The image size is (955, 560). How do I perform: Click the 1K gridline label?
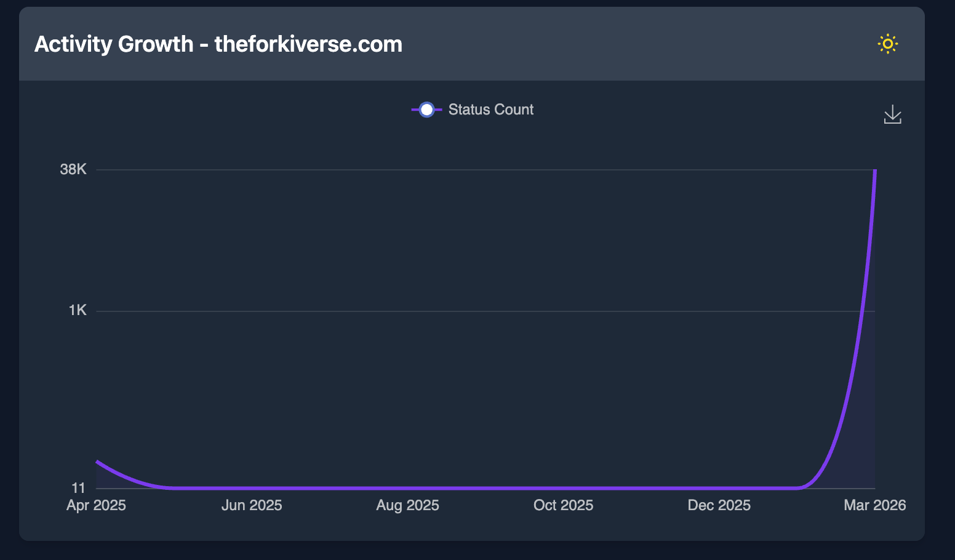pyautogui.click(x=78, y=310)
